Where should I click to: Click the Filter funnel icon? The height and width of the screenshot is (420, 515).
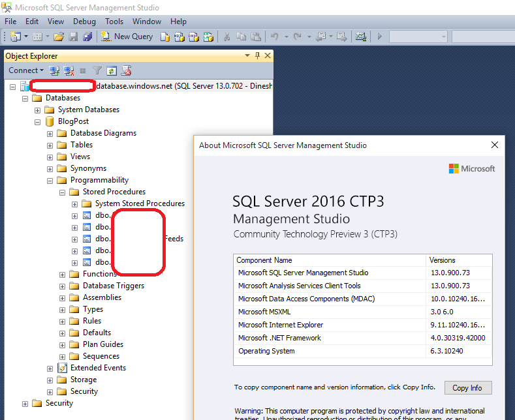click(97, 70)
